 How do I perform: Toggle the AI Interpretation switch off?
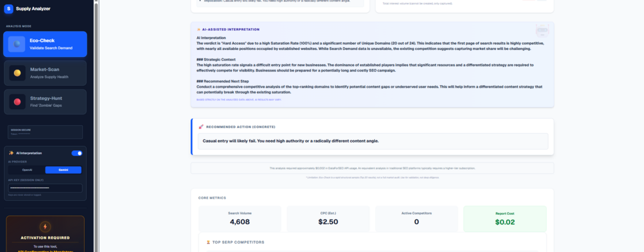[x=77, y=153]
